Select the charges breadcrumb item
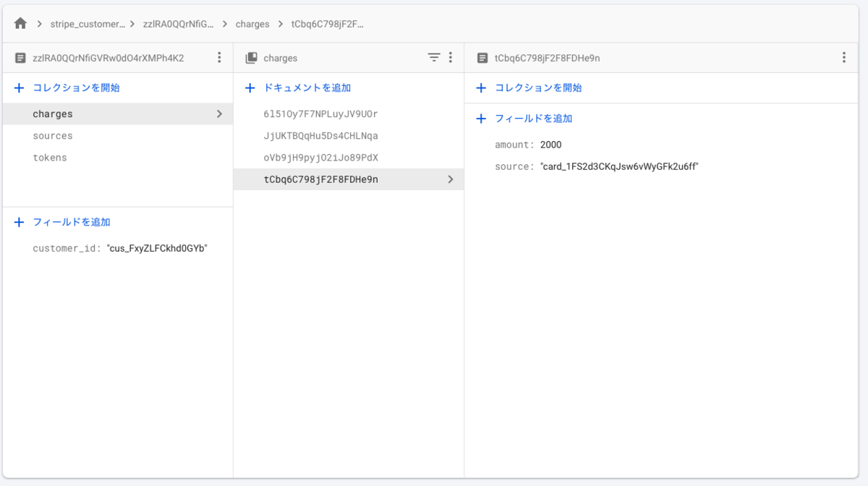 252,22
